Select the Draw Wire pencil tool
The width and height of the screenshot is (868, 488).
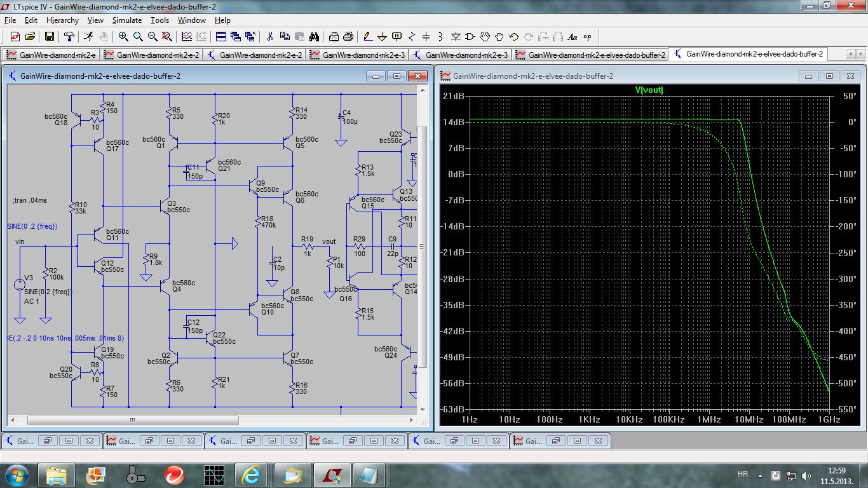(x=368, y=36)
